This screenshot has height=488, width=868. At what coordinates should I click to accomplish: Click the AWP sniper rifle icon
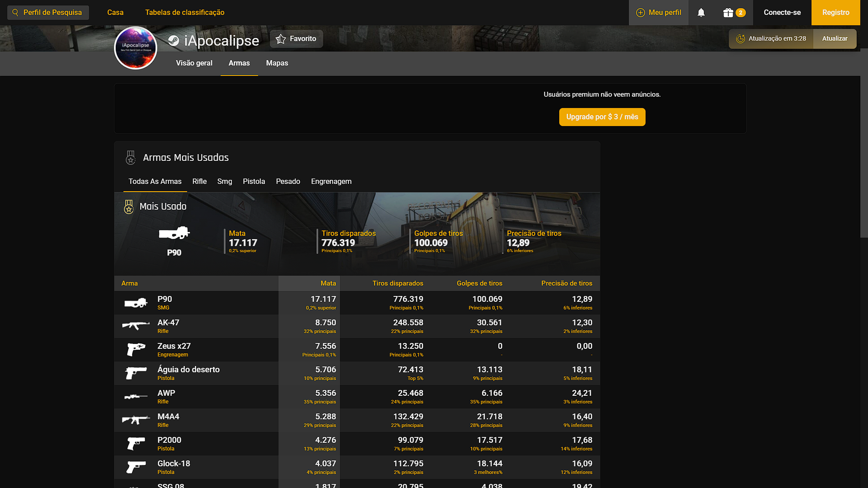pos(136,397)
